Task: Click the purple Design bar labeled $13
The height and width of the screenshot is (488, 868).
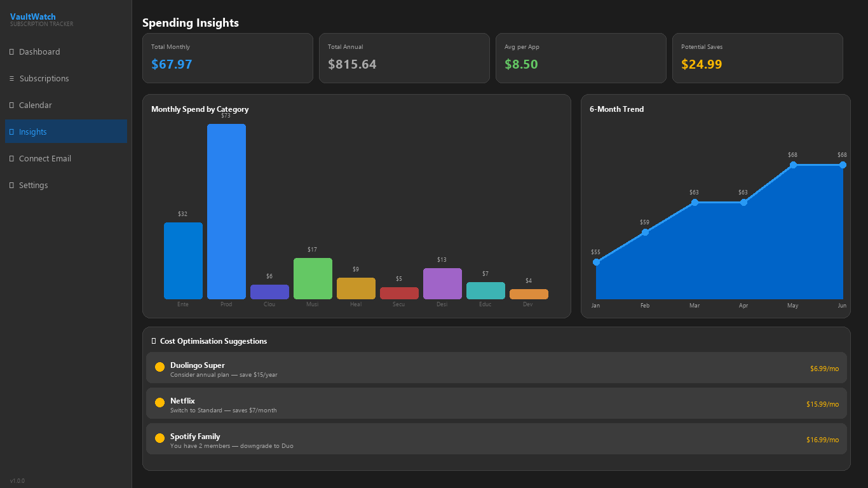Action: pos(442,283)
